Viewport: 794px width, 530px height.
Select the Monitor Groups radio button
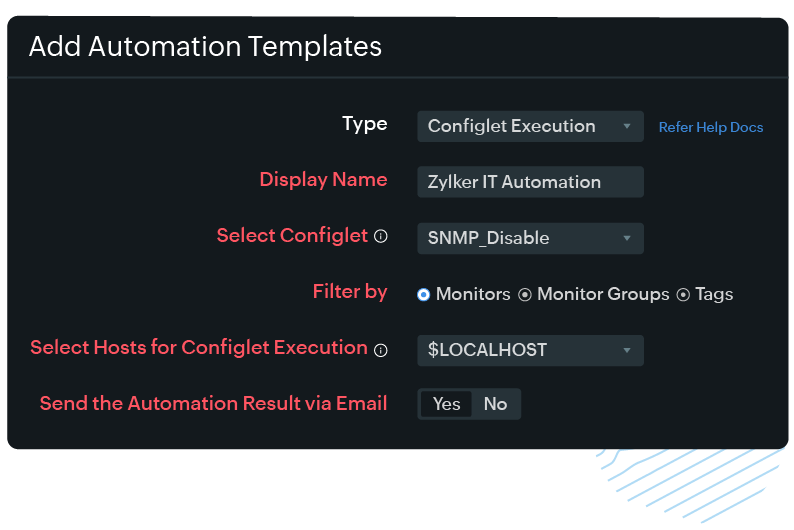coord(525,294)
